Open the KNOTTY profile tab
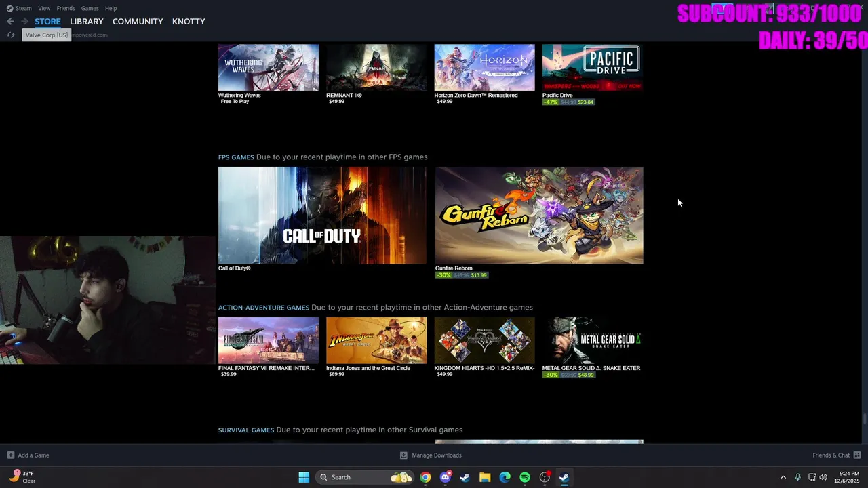The image size is (868, 488). click(x=189, y=22)
